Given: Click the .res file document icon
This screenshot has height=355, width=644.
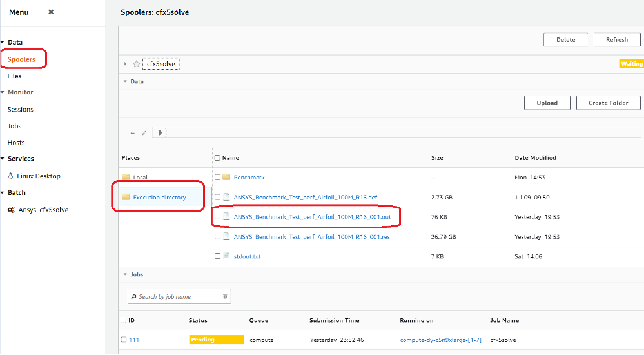Looking at the screenshot, I should coord(226,236).
